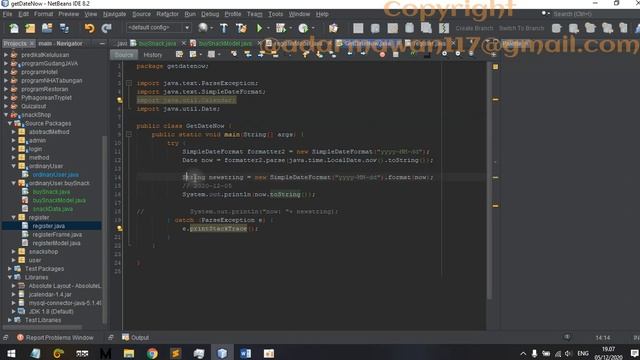Click the History view button

coord(153,55)
